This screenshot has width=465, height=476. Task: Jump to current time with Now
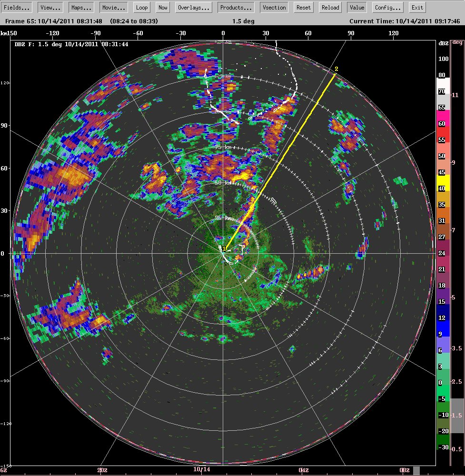pyautogui.click(x=163, y=8)
